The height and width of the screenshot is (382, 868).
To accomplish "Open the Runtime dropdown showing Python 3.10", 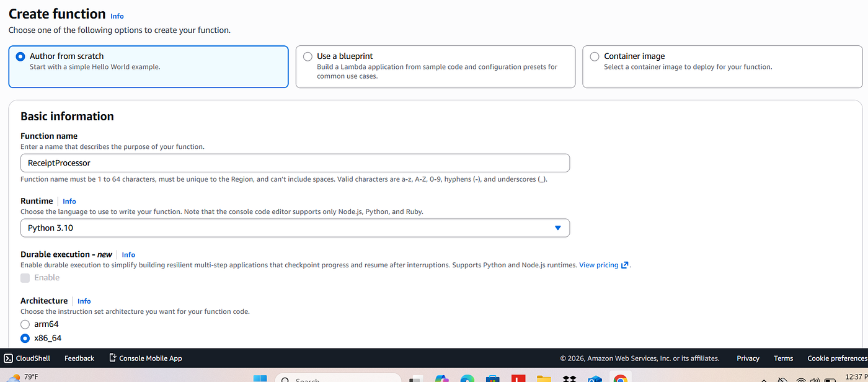I will click(295, 228).
